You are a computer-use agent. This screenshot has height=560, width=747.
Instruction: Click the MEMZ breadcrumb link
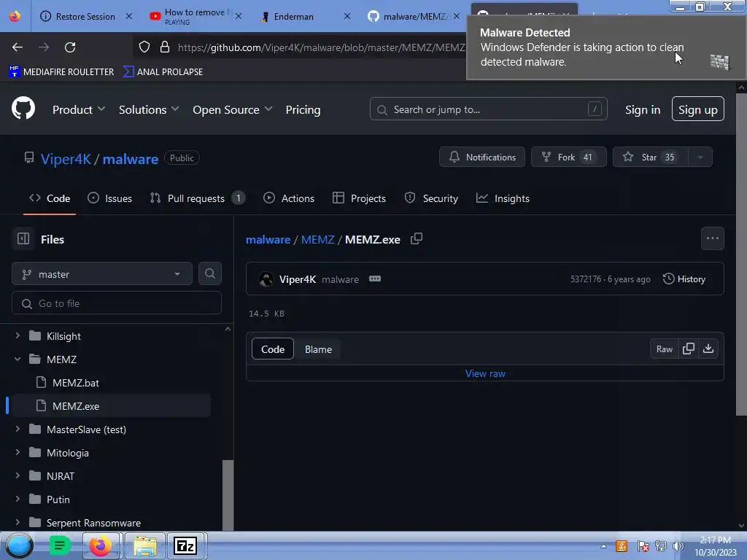coord(318,239)
